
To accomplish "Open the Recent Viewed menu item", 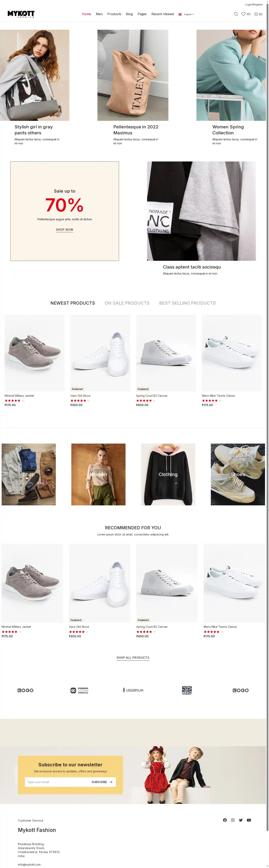I will (x=163, y=14).
